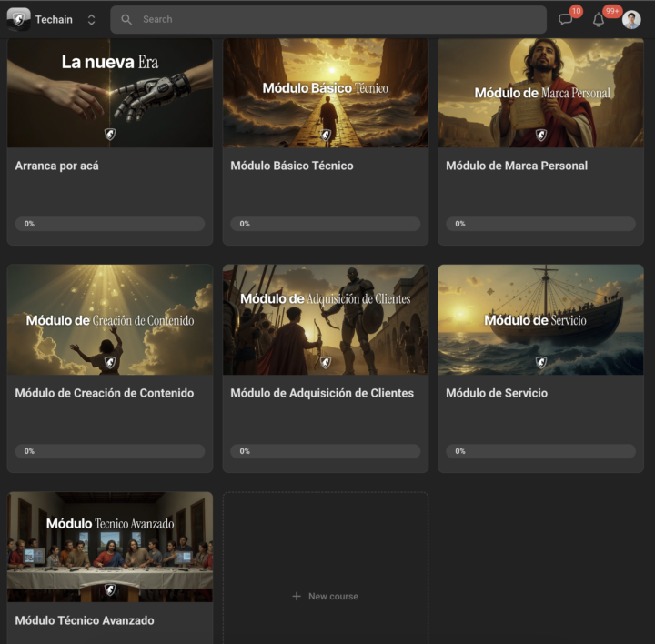Image resolution: width=655 pixels, height=644 pixels.
Task: Open La nueva Era course thumbnail
Action: pyautogui.click(x=110, y=93)
